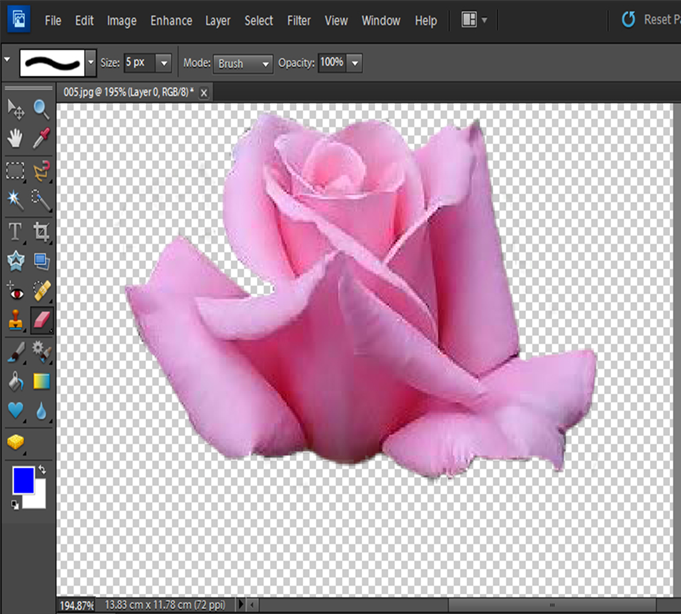Viewport: 681px width, 614px height.
Task: Open the status bar info arrow menu
Action: tap(241, 604)
